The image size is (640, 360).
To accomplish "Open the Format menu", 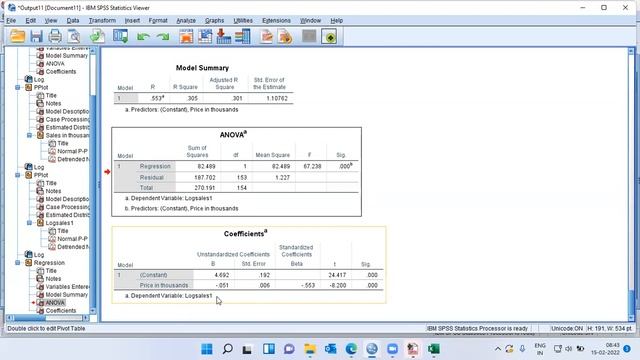I will [158, 20].
